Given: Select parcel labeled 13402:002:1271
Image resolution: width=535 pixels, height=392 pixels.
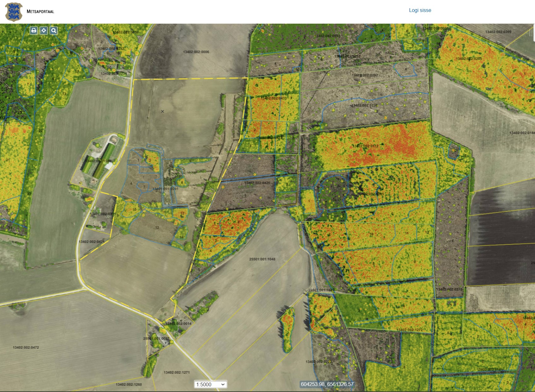Looking at the screenshot, I should (176, 372).
